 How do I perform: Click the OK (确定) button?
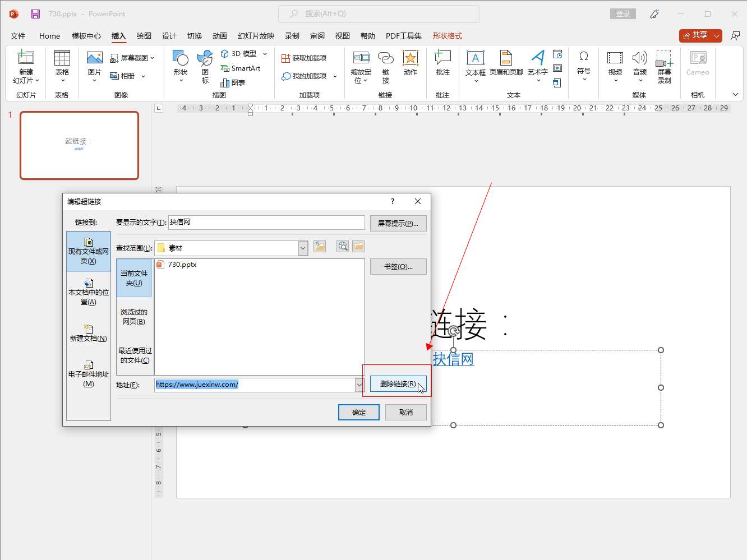(x=359, y=413)
